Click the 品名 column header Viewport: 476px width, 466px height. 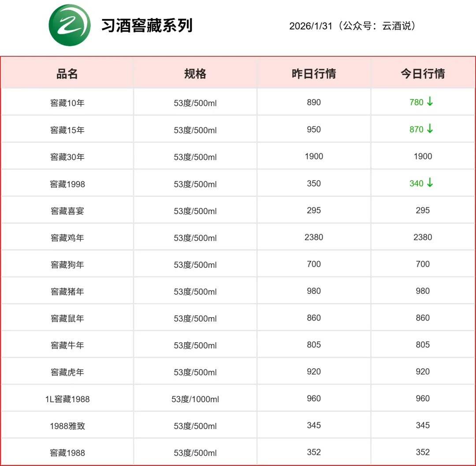pyautogui.click(x=67, y=74)
